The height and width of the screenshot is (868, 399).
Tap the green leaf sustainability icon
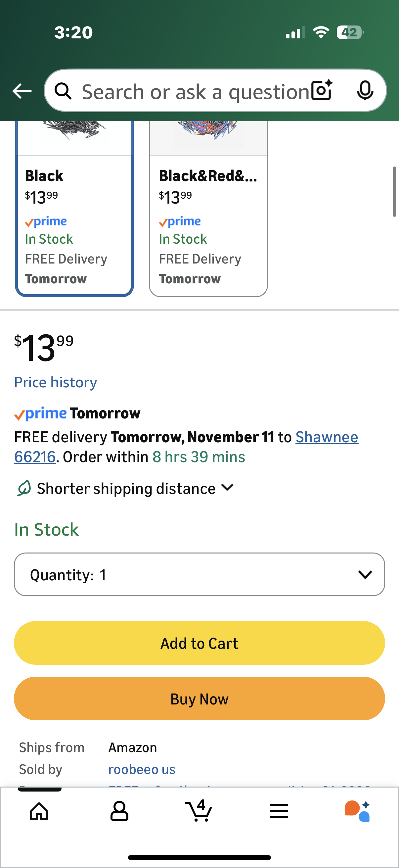24,488
